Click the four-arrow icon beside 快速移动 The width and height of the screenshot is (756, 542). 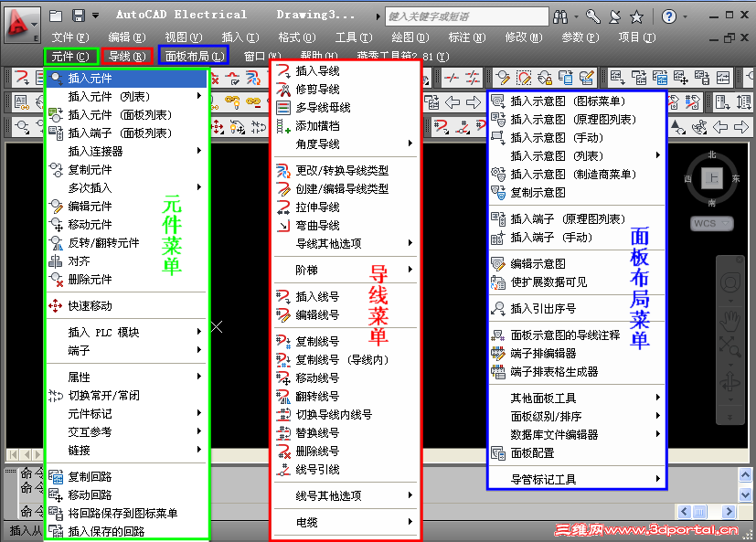[56, 305]
